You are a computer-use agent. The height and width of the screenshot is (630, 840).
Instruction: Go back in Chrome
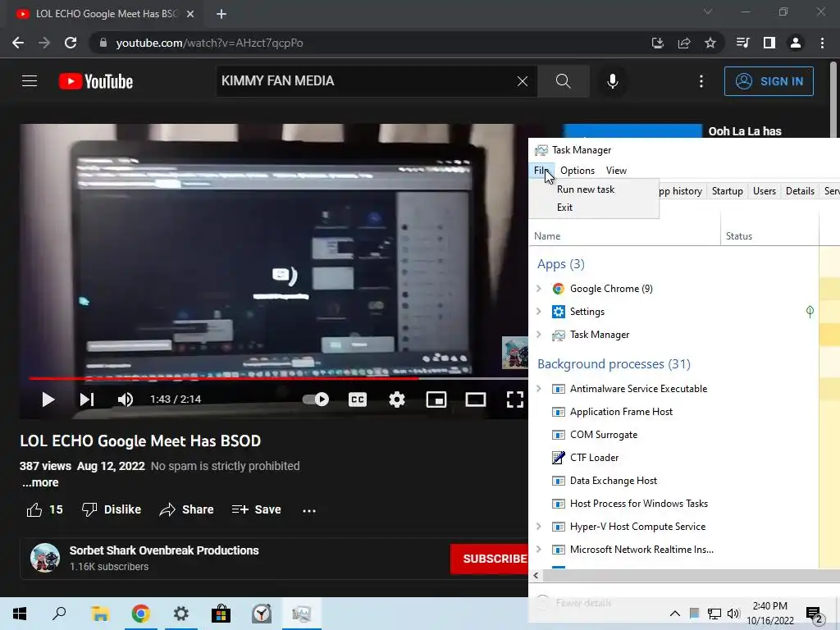(x=18, y=43)
